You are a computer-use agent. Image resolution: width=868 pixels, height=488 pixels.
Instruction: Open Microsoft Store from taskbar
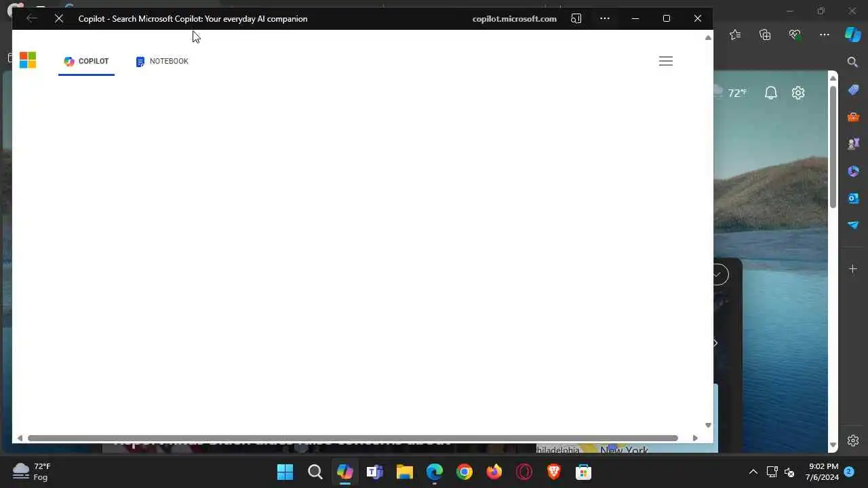click(x=584, y=472)
